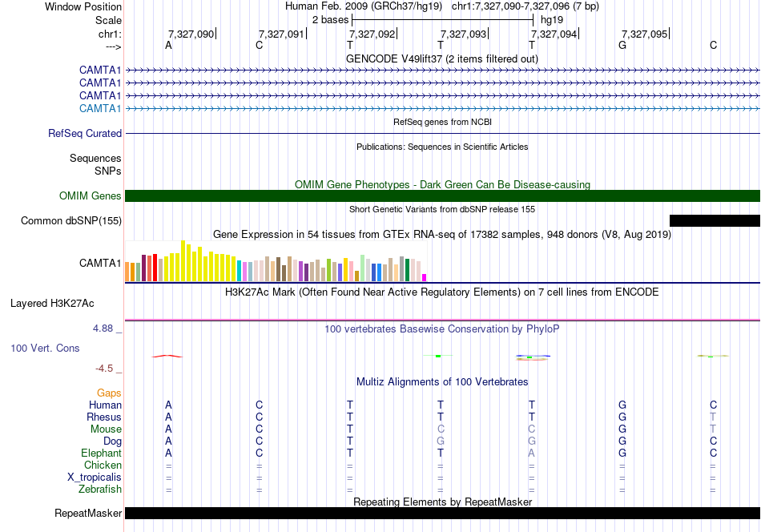Click the topmost CAMTA1 transcript label
Viewport: 761px width, 532px height.
[100, 71]
